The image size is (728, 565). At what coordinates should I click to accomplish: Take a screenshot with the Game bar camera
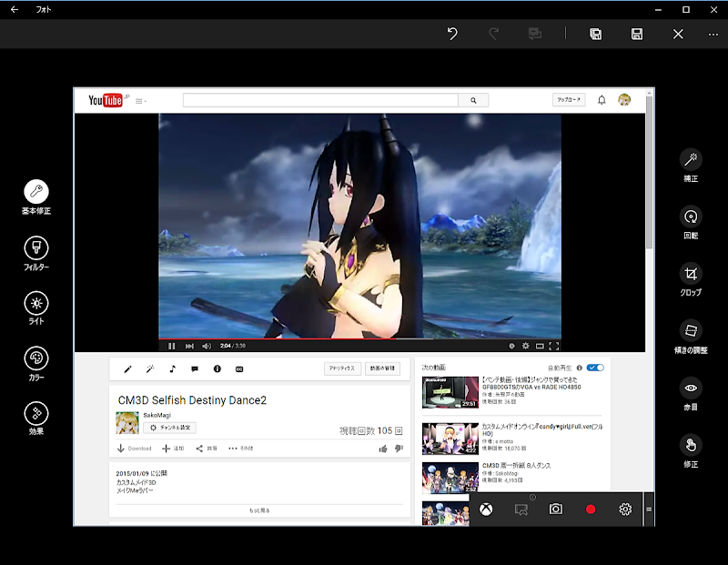pos(556,510)
